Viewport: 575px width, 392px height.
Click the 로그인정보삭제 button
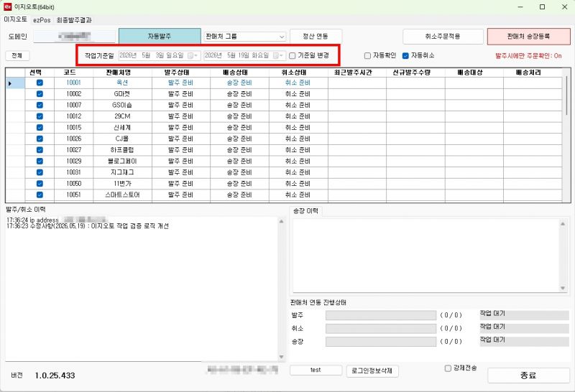pos(372,370)
